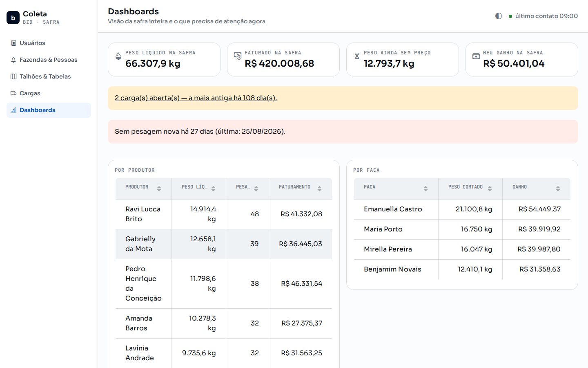Click the 12.793,7 kg sem preço value
This screenshot has height=368, width=588.
389,63
